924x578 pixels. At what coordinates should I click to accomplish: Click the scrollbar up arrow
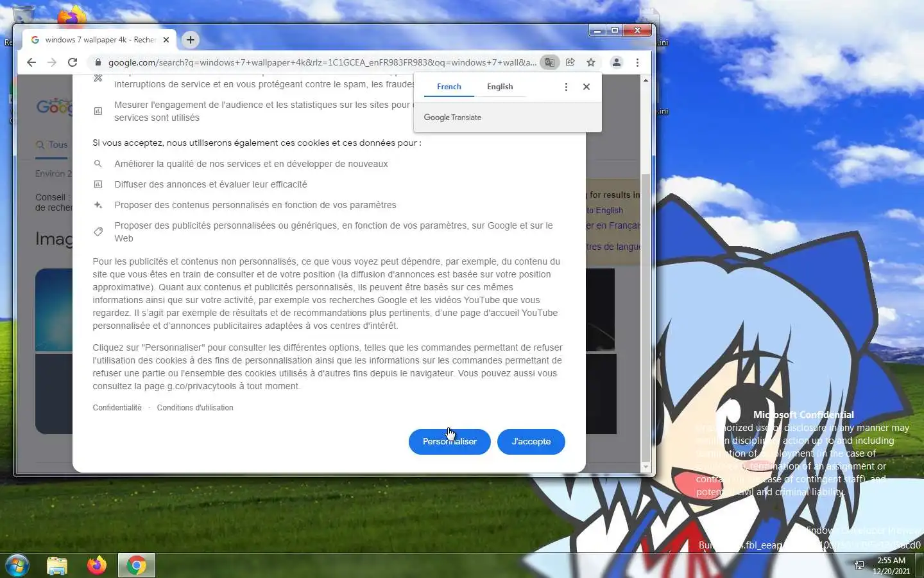tap(646, 80)
